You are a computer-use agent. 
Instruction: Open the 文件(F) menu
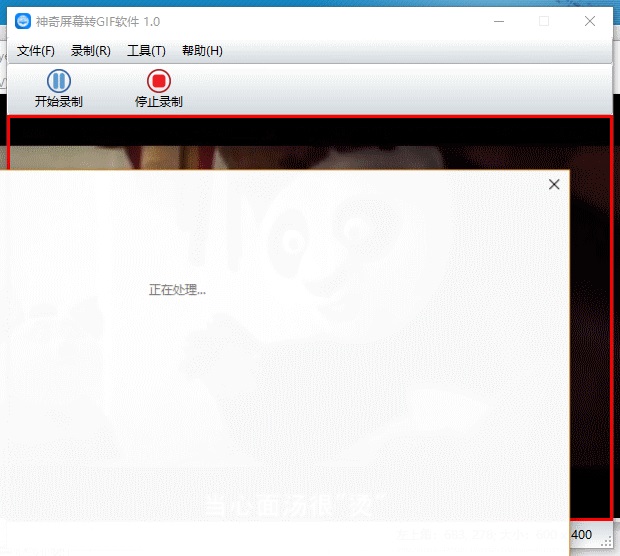(36, 51)
